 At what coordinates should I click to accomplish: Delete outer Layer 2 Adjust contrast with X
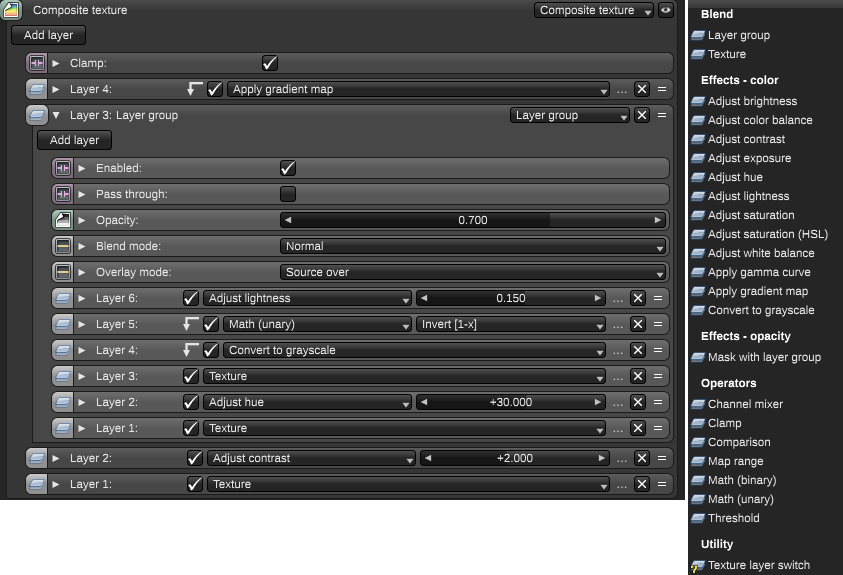642,458
